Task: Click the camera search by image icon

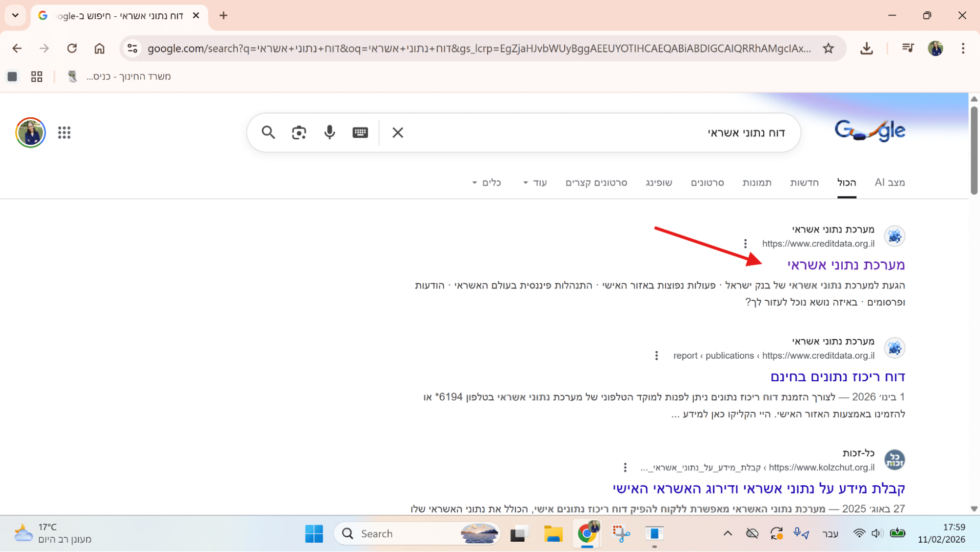Action: [x=299, y=132]
